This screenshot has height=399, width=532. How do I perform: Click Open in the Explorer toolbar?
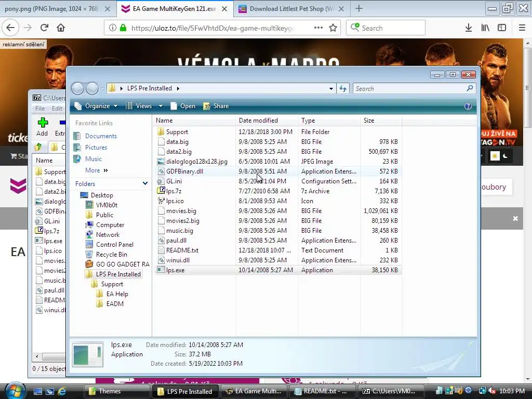click(x=183, y=106)
